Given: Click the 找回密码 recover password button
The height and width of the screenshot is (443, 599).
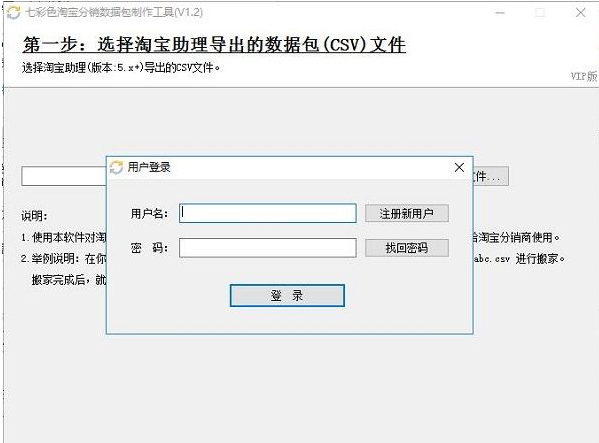Looking at the screenshot, I should pos(406,248).
